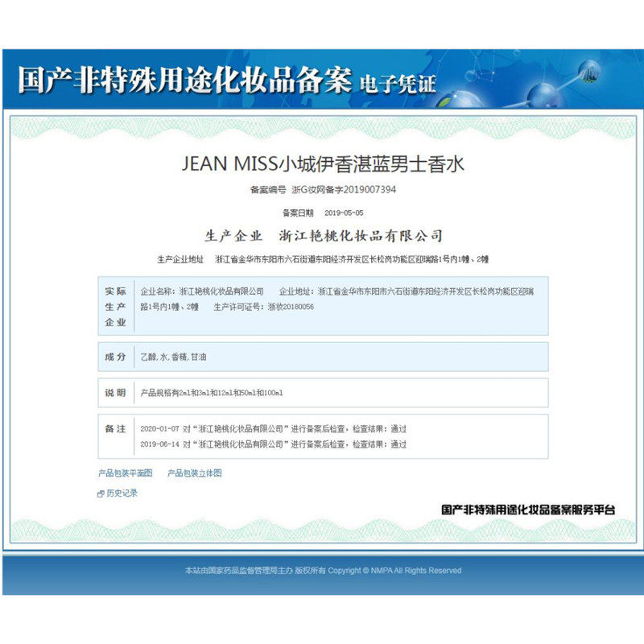
Task: Click the 企业名称 entry in the actual producer box
Action: (202, 291)
